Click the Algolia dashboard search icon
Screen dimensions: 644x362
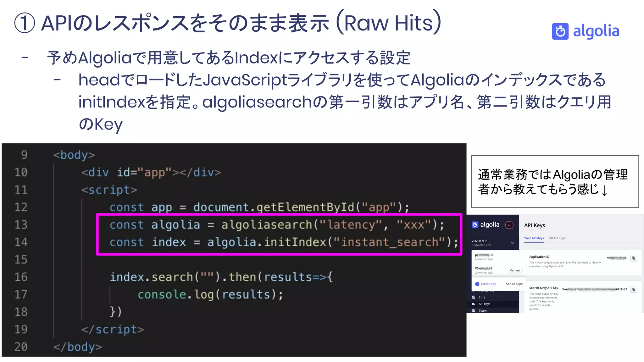pos(509,225)
